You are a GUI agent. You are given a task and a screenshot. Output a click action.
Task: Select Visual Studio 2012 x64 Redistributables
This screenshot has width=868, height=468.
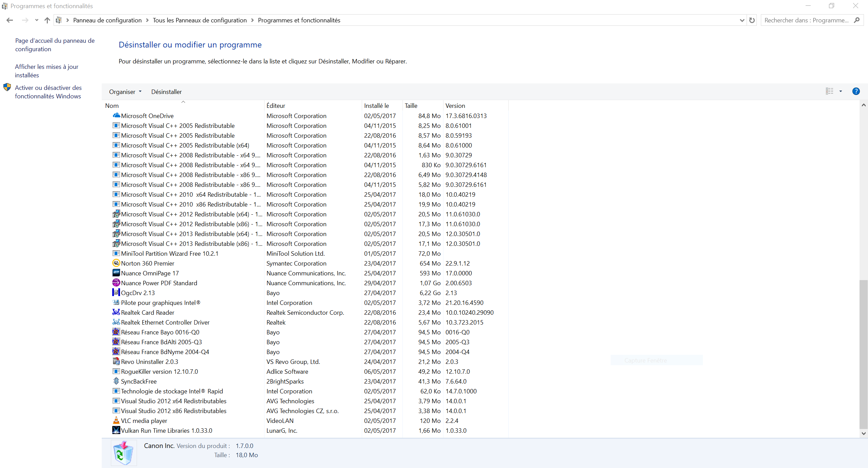click(x=305, y=401)
